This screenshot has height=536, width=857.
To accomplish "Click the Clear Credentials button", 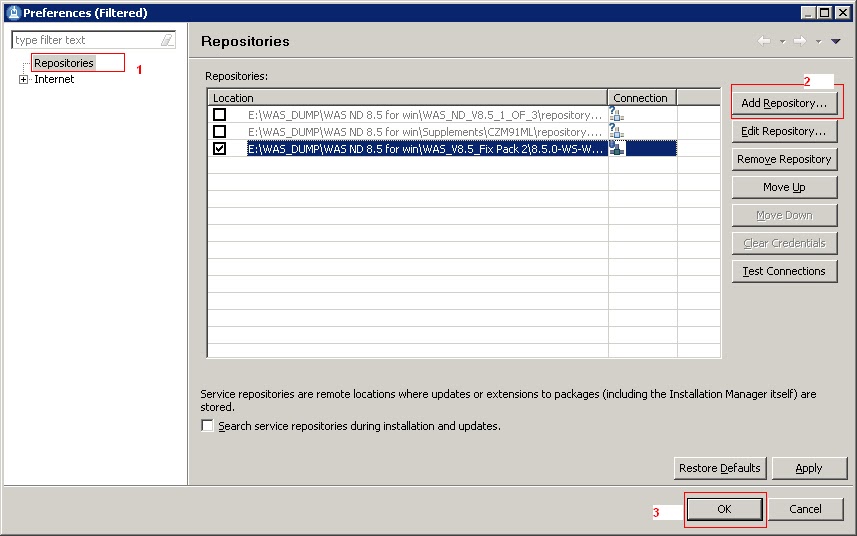I will coord(784,243).
